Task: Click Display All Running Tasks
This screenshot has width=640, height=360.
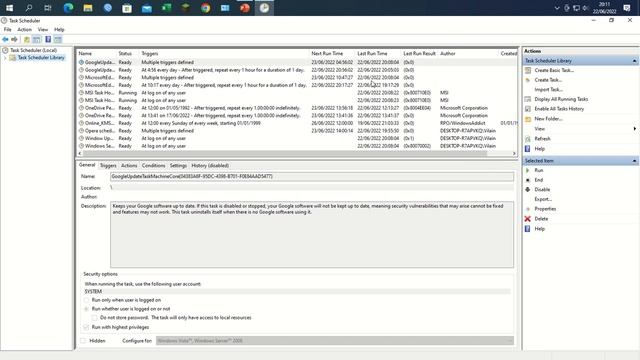Action: pyautogui.click(x=561, y=99)
